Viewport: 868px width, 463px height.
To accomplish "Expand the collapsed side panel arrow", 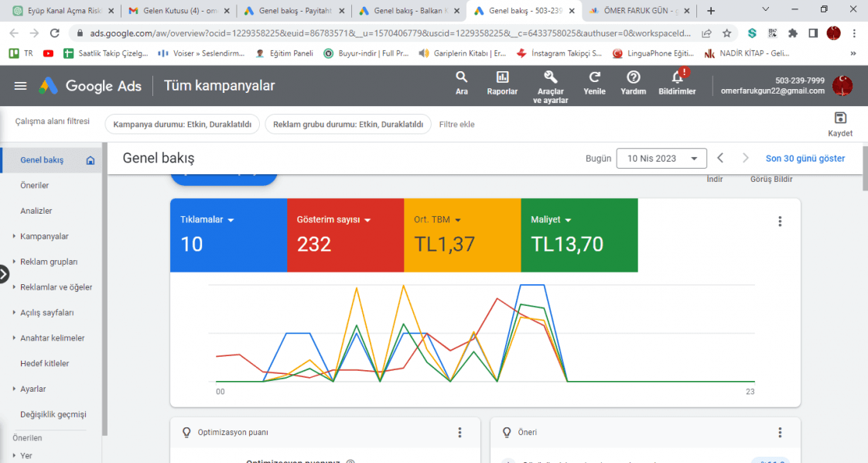I will [4, 274].
